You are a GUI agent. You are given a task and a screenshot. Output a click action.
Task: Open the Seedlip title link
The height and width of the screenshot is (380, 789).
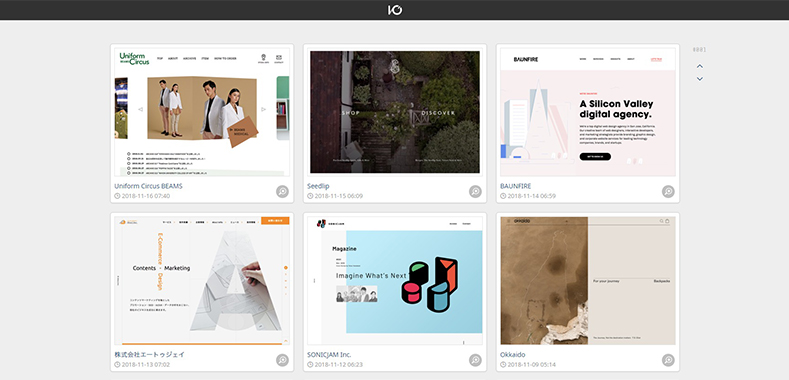(318, 186)
